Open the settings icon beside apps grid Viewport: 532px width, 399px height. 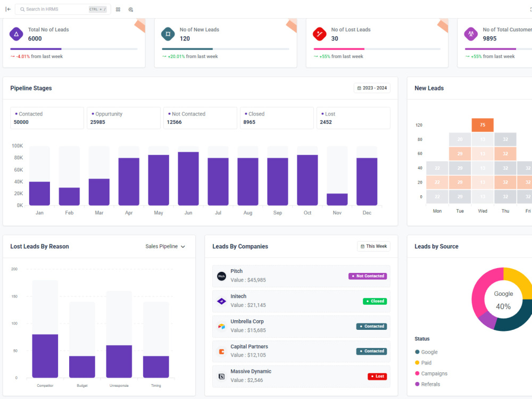tap(131, 10)
